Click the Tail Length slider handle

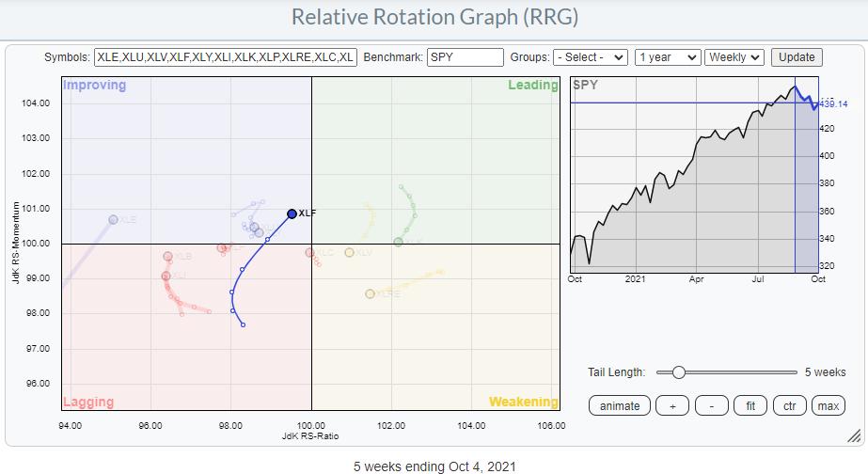pyautogui.click(x=678, y=372)
